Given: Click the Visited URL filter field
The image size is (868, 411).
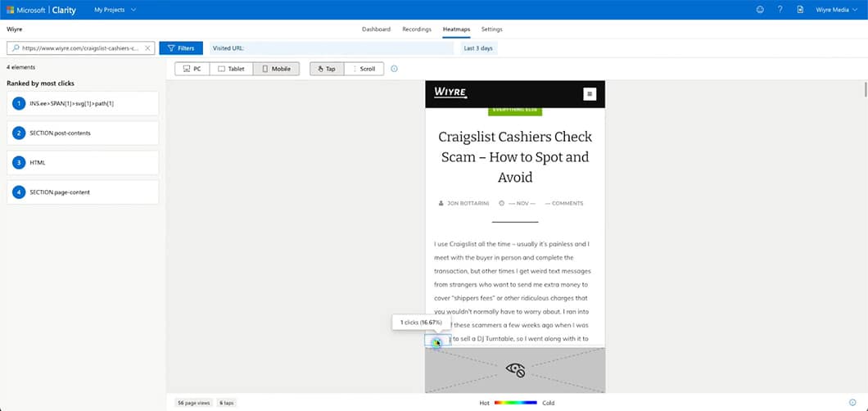Looking at the screenshot, I should pos(332,48).
